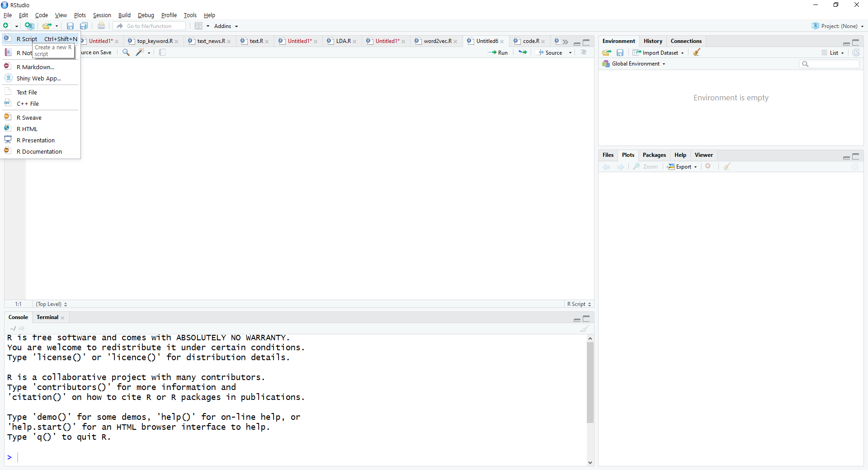Change the R Script file type selector
868x470 pixels.
point(579,304)
